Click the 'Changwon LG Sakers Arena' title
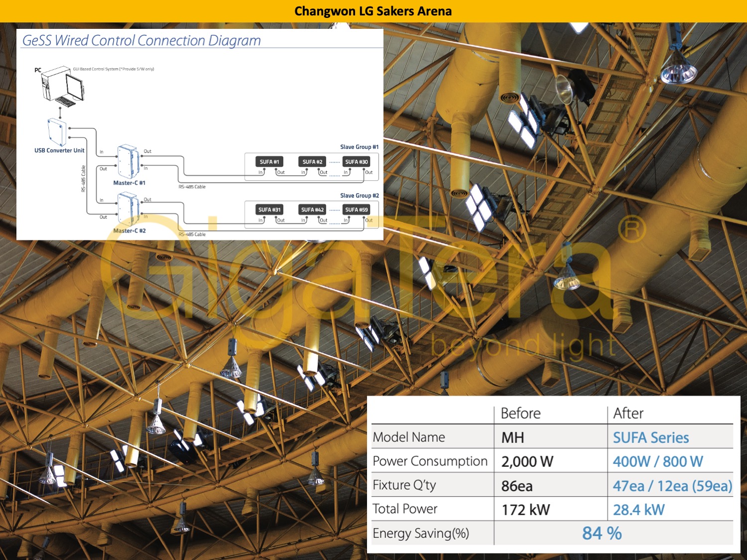This screenshot has height=560, width=747. (373, 11)
